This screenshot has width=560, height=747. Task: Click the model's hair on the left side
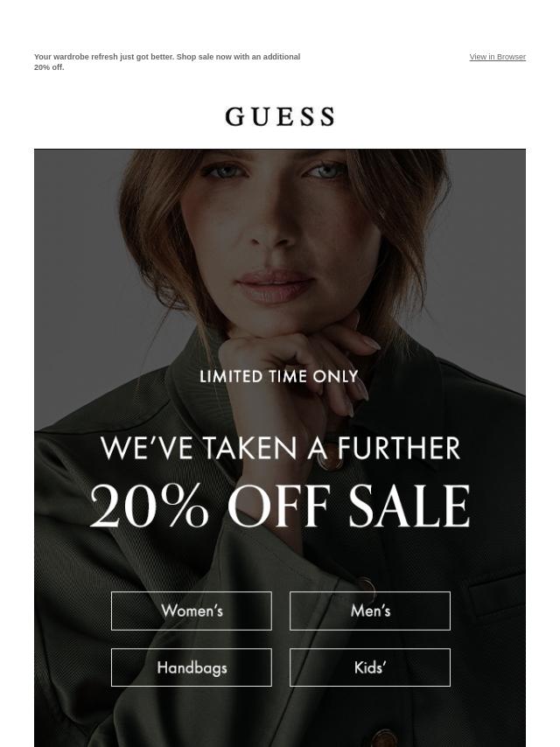pyautogui.click(x=152, y=228)
